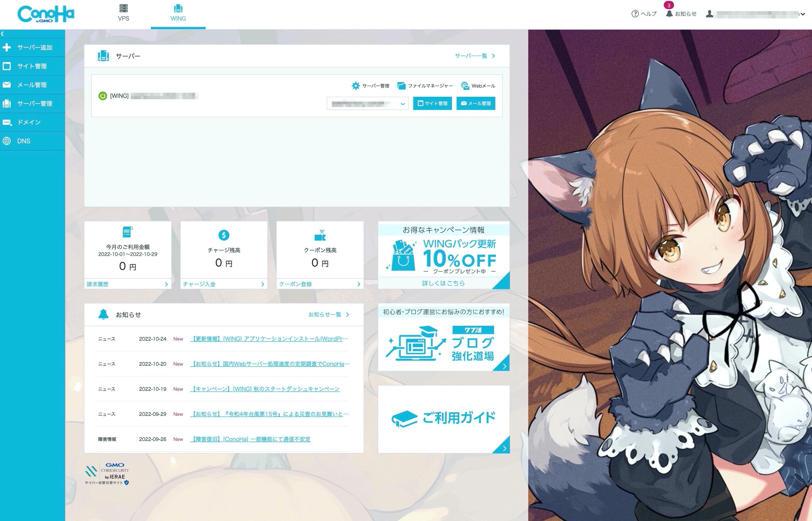The image size is (812, 521).
Task: Open Webメール from the server card
Action: [478, 86]
